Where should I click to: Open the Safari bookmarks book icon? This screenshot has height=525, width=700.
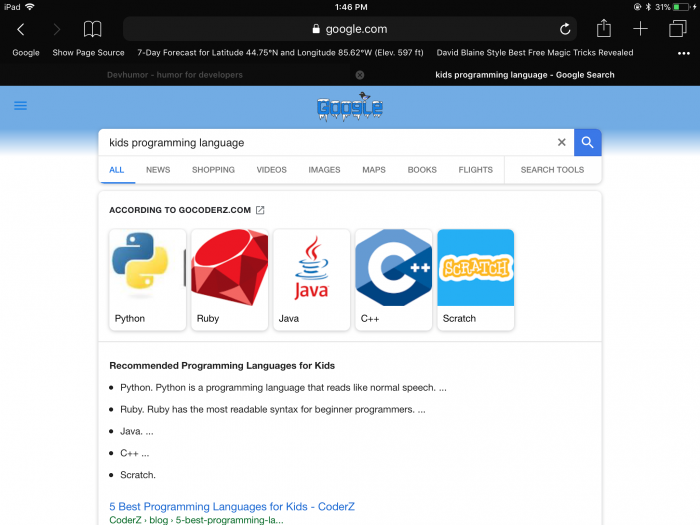(92, 29)
